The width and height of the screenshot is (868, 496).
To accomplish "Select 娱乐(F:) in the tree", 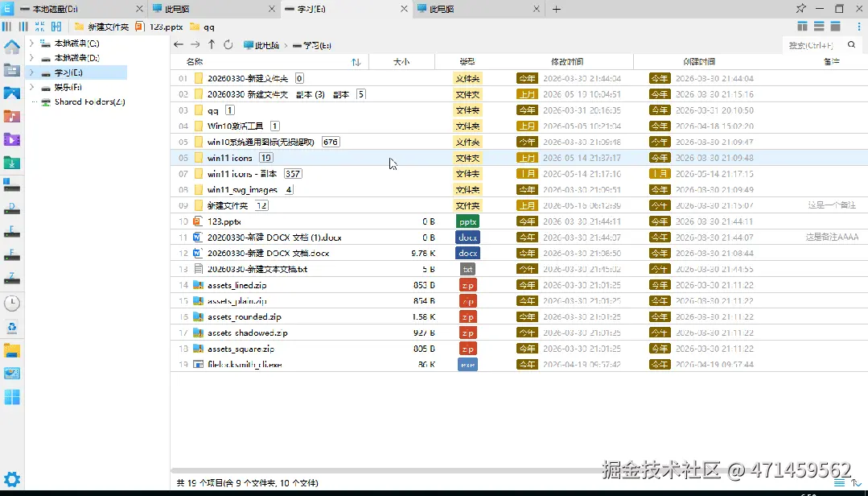I will tap(68, 87).
